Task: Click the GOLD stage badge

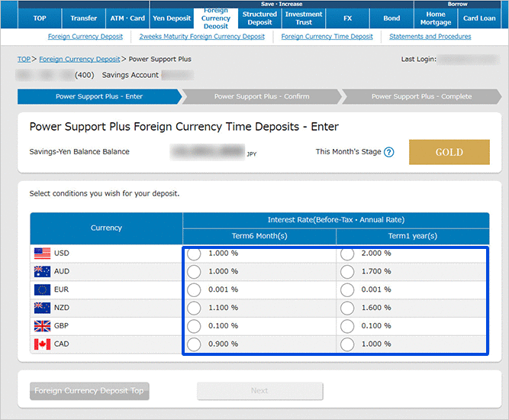Action: (449, 152)
